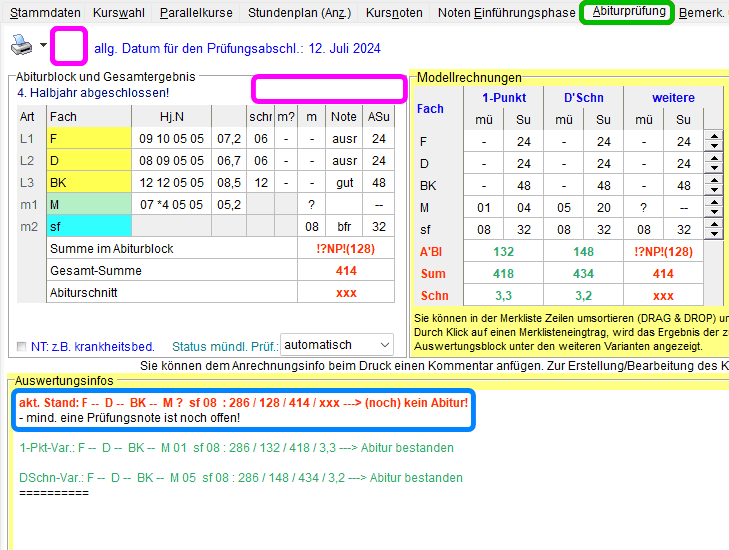Viewport: 729px width, 550px height.
Task: Open the Kurswahl tab
Action: pos(120,13)
